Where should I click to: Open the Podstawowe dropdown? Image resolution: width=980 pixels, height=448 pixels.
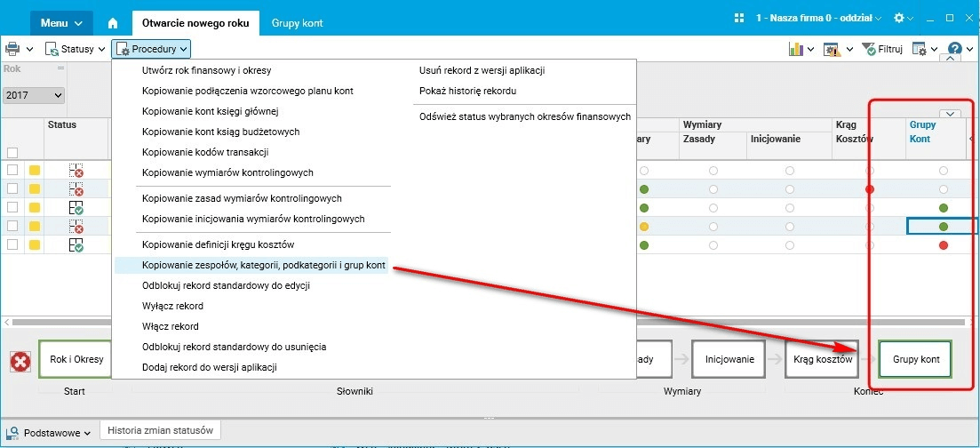pyautogui.click(x=49, y=433)
